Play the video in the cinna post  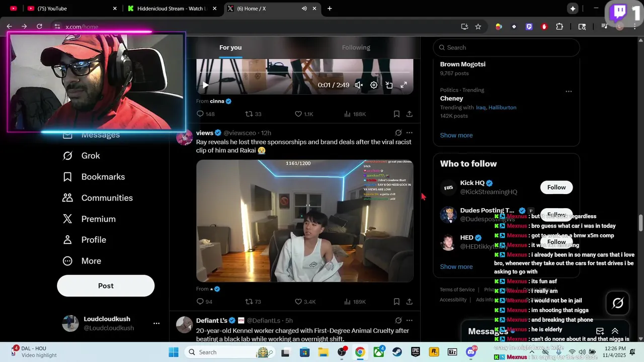[x=205, y=85]
